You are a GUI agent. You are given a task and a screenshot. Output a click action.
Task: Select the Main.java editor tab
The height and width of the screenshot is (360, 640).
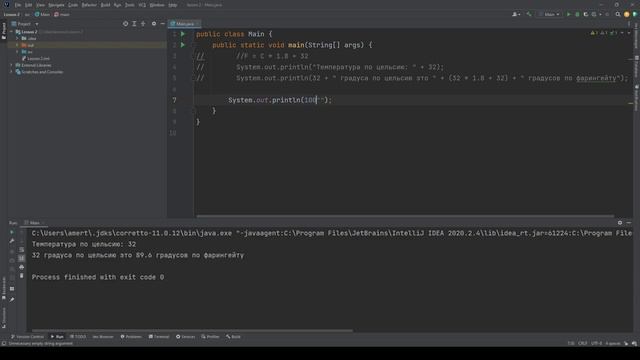tap(184, 24)
